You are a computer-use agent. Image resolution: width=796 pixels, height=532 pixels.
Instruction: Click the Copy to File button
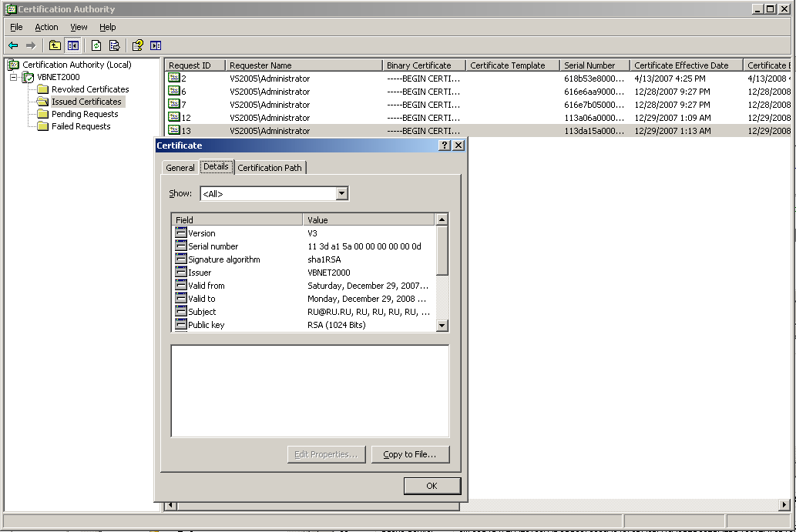click(x=410, y=454)
